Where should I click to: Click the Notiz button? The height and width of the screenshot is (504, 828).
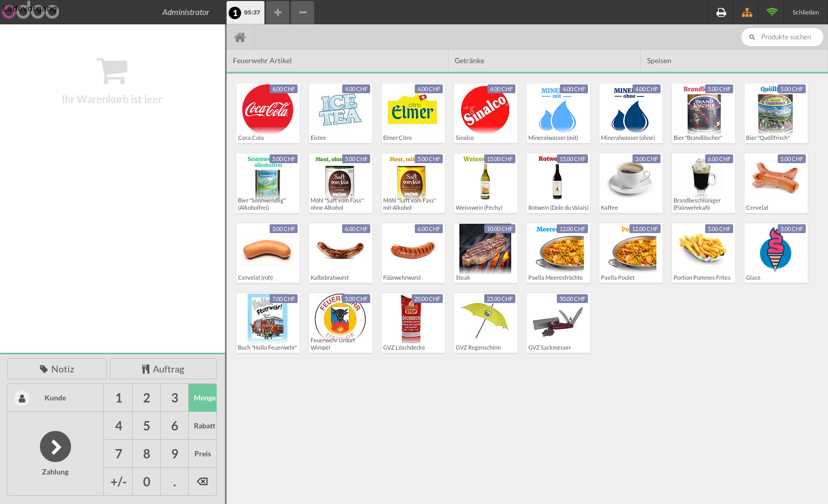pos(57,369)
